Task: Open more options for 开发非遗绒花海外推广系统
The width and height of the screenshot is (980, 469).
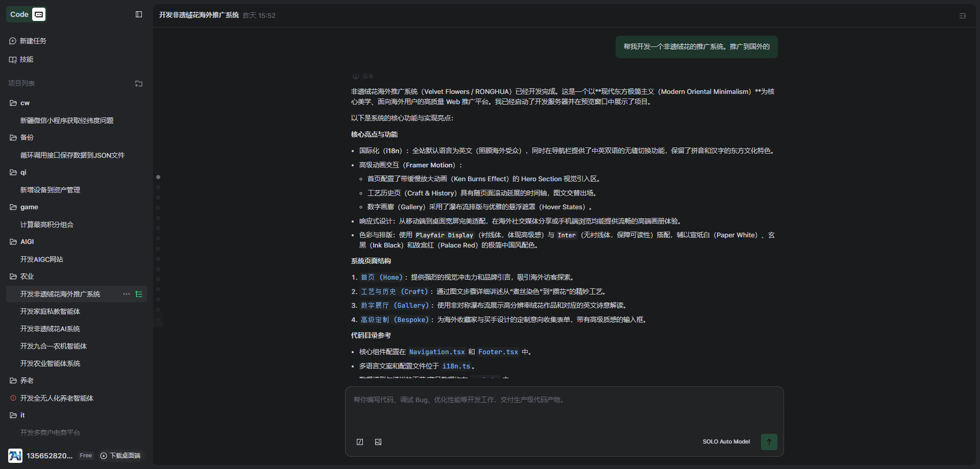Action: click(x=126, y=294)
